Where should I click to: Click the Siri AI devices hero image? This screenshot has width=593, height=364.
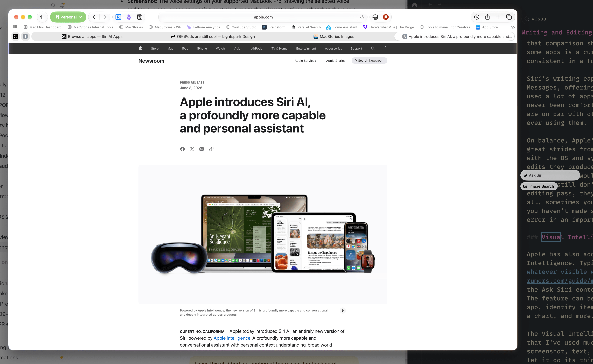click(263, 234)
